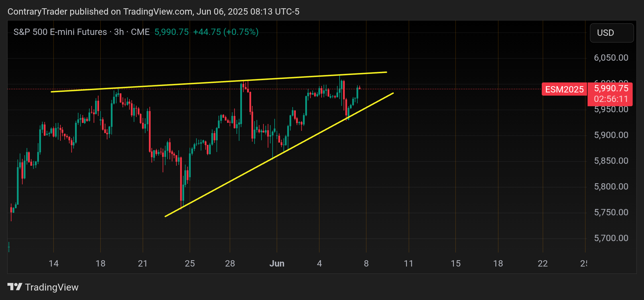Click the green 5,990.75 price in the header
The width and height of the screenshot is (644, 300).
tap(172, 32)
